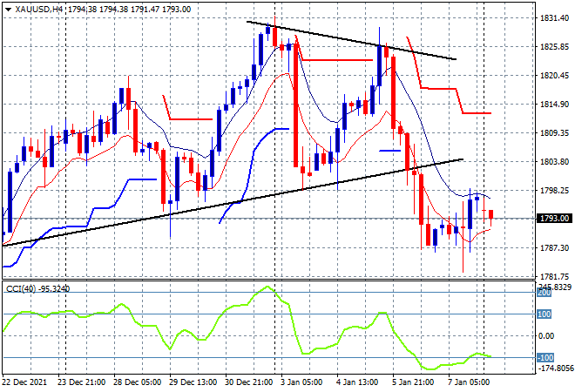The image size is (575, 392).
Task: Click the 1825.85 price axis label
Action: click(554, 46)
